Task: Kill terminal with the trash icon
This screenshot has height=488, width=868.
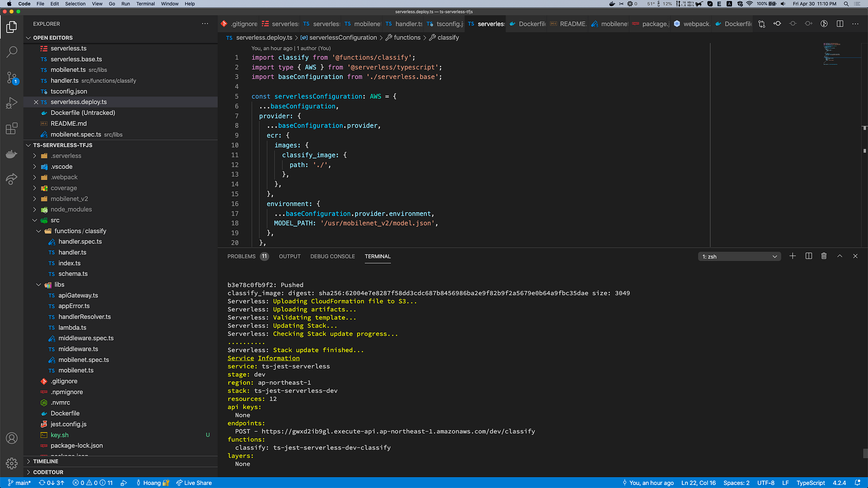Action: [x=824, y=256]
